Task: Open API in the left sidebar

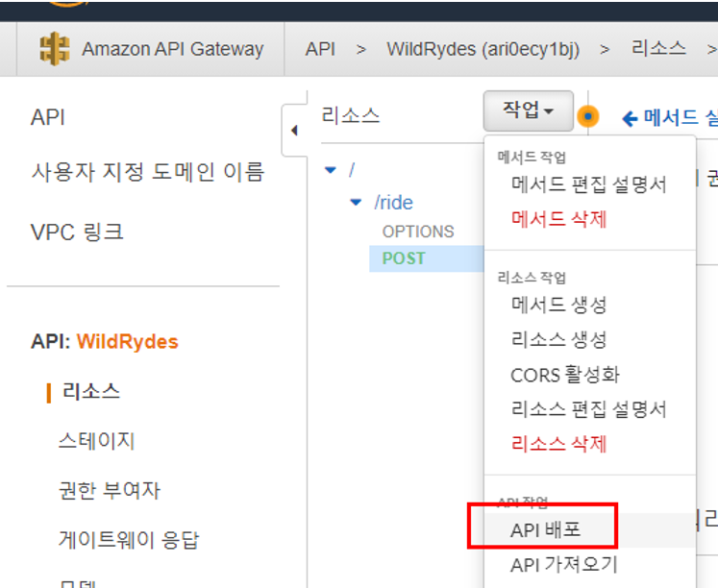Action: pos(48,117)
